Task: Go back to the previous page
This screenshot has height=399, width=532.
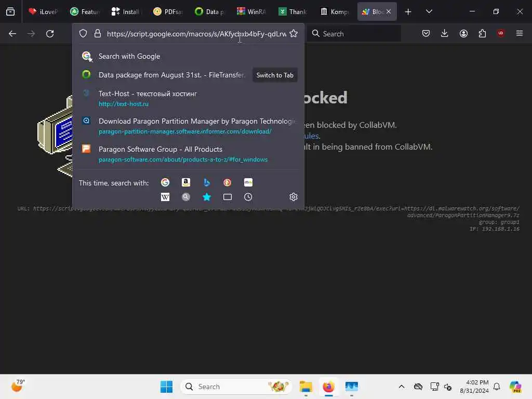Action: coord(12,34)
